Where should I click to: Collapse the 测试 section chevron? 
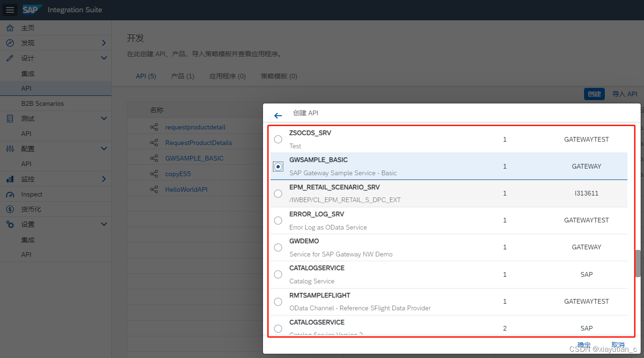(104, 119)
